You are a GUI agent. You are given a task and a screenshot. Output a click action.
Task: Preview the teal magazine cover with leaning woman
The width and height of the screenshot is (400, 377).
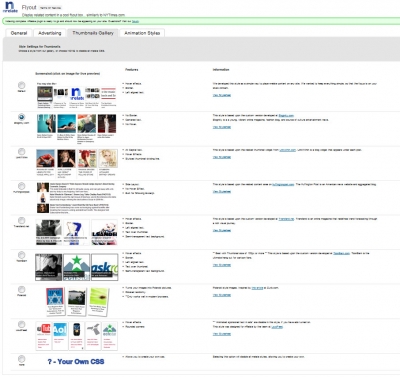[46, 123]
